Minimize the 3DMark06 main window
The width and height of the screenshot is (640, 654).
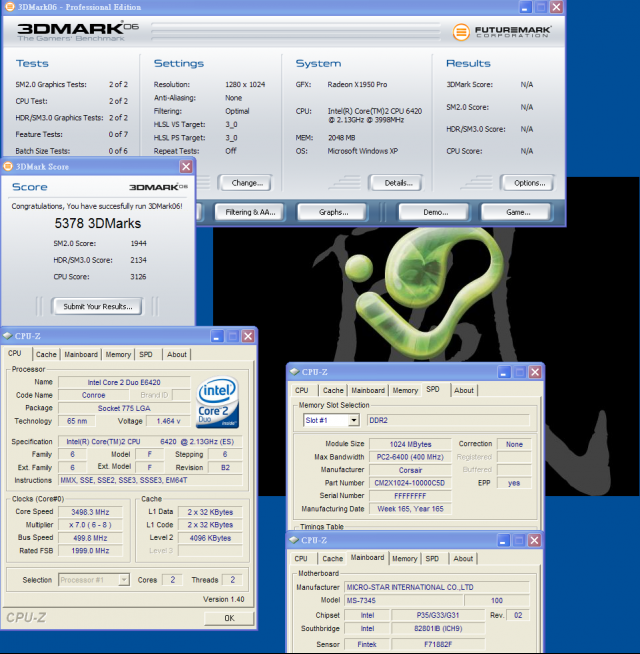525,7
